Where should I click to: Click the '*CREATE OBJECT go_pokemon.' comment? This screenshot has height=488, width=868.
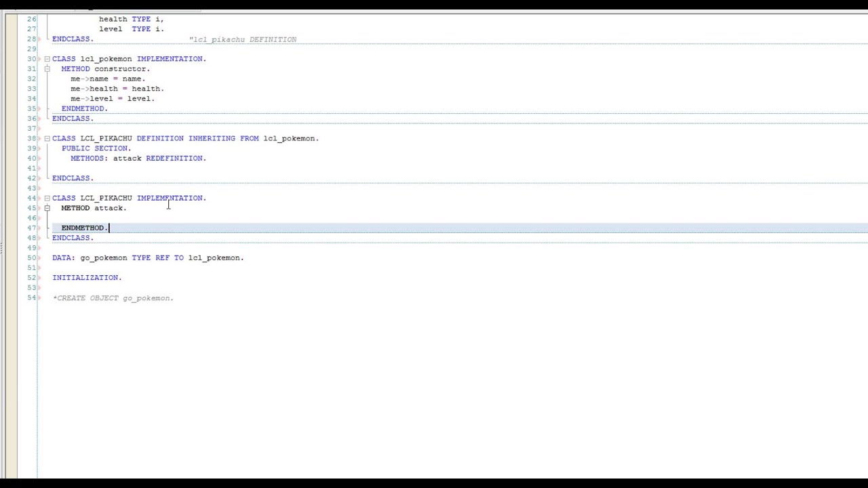coord(113,298)
